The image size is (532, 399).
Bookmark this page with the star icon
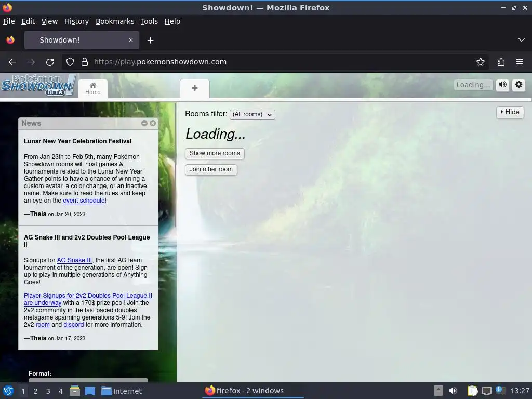click(481, 62)
